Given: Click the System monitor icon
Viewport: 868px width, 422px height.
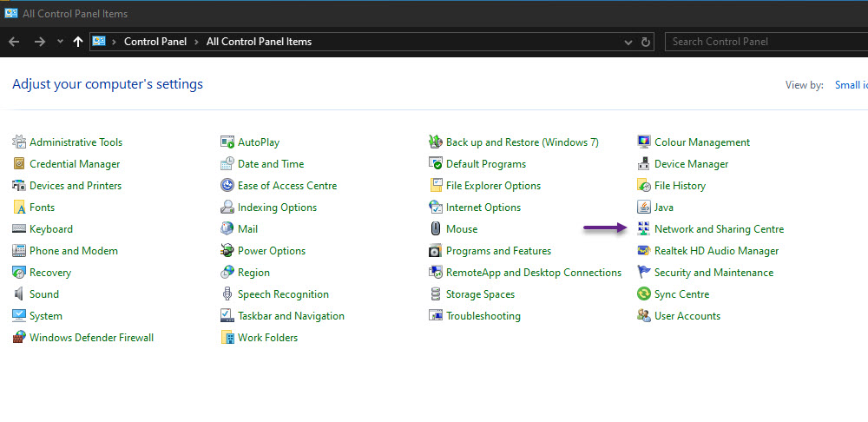Looking at the screenshot, I should coord(19,316).
